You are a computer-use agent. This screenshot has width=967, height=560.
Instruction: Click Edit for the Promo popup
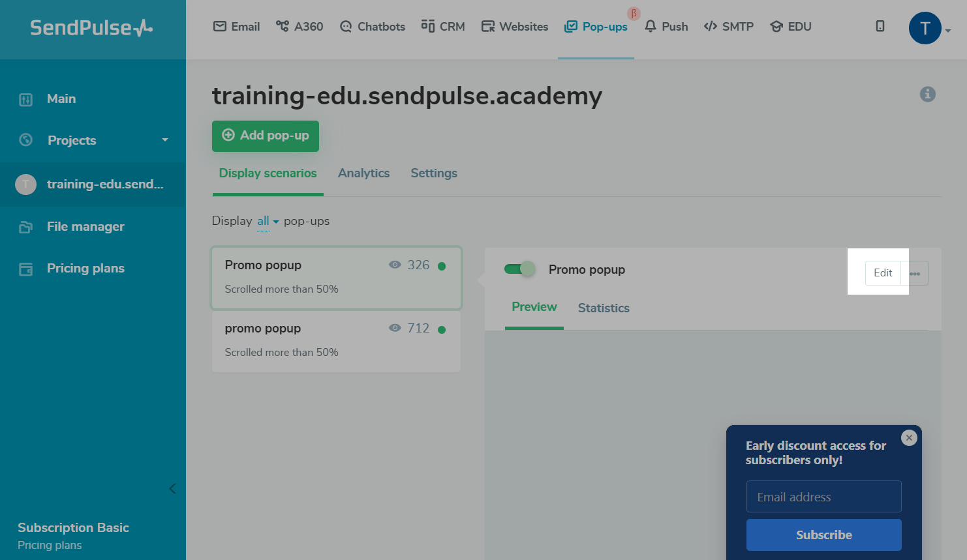[x=883, y=273]
